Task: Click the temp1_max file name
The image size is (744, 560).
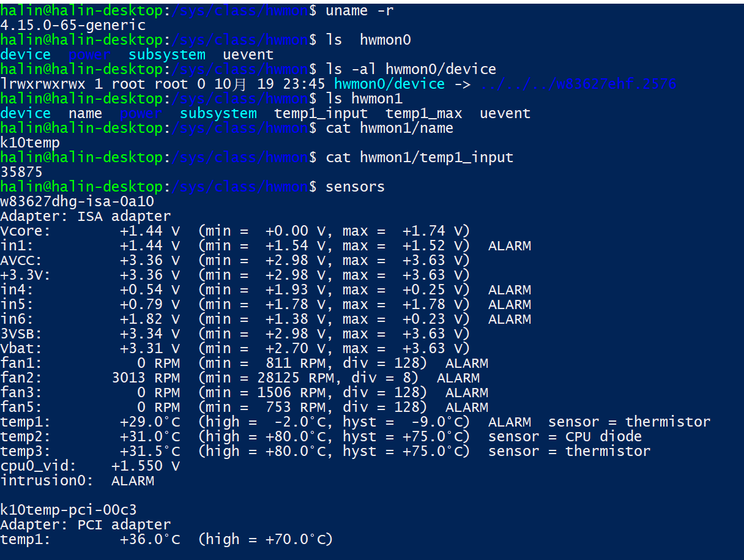Action: [423, 113]
